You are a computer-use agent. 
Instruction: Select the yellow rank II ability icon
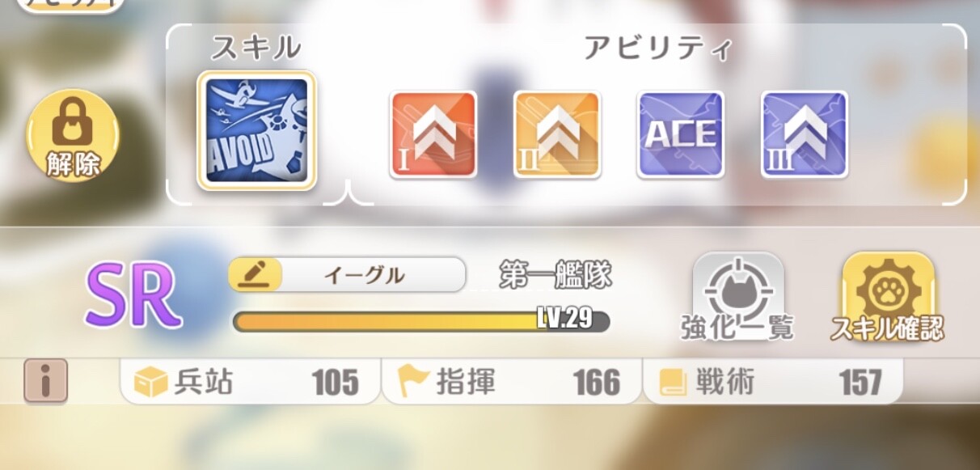[x=557, y=134]
